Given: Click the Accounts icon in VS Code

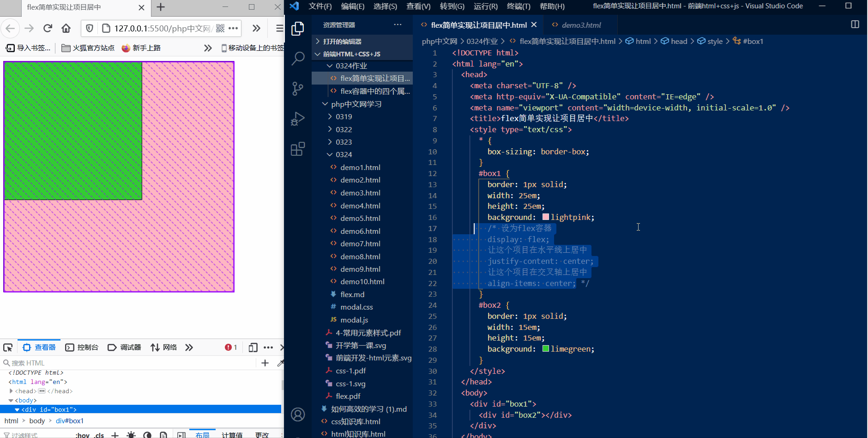Looking at the screenshot, I should point(298,414).
